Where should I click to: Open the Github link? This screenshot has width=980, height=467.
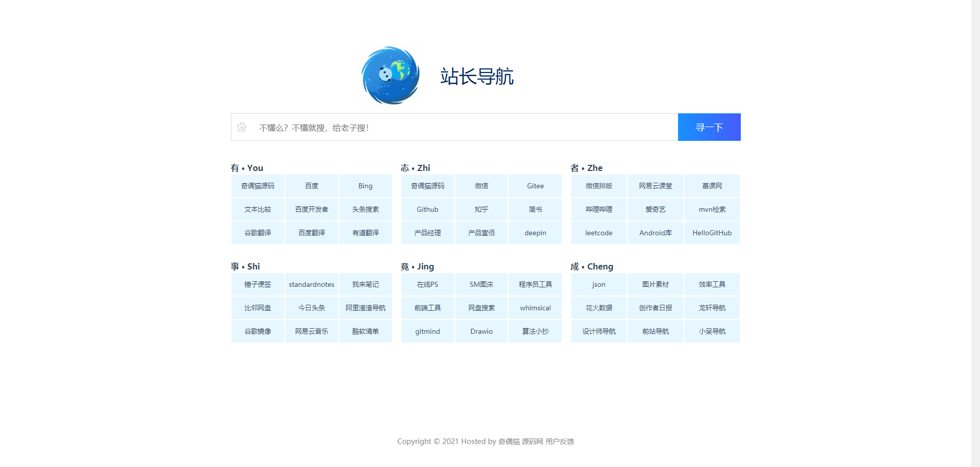(428, 209)
